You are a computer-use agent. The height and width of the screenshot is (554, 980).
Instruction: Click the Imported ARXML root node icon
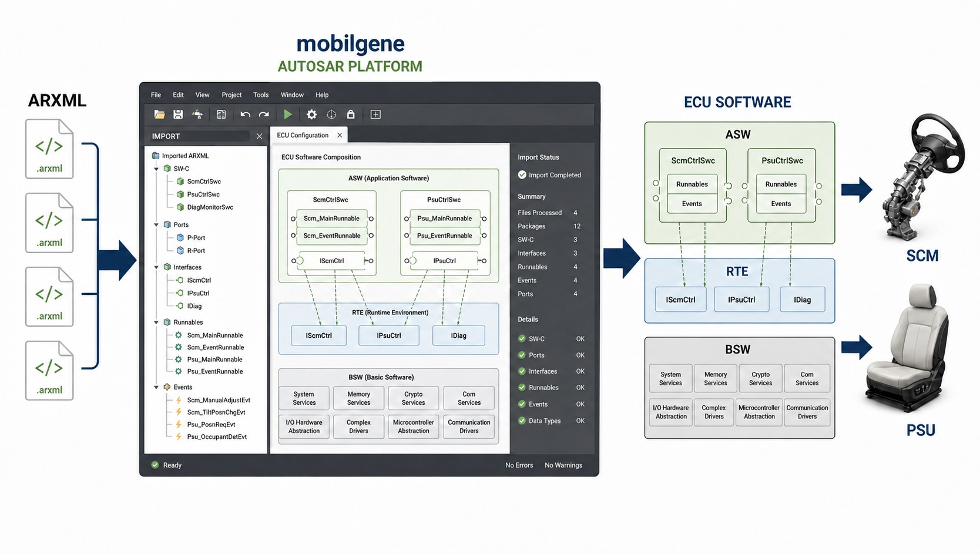[x=156, y=156]
